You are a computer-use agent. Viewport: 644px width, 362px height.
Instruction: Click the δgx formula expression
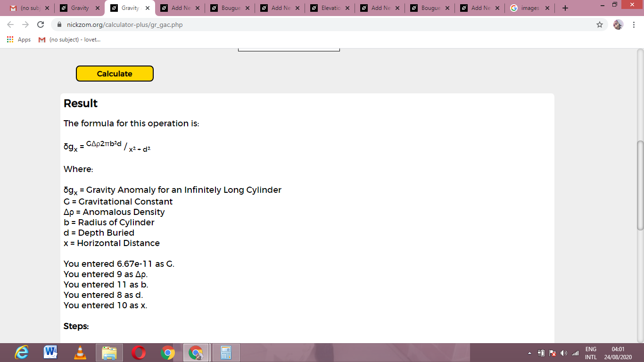tap(107, 147)
